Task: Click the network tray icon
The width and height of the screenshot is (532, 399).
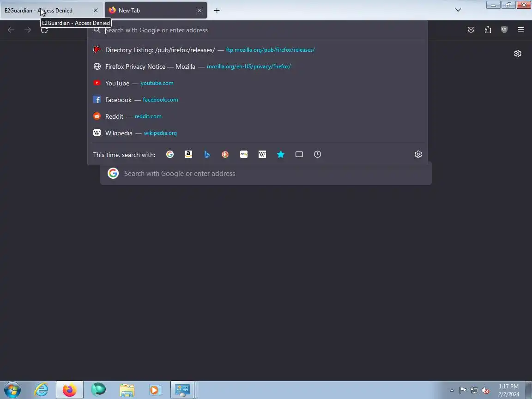Action: click(x=474, y=390)
